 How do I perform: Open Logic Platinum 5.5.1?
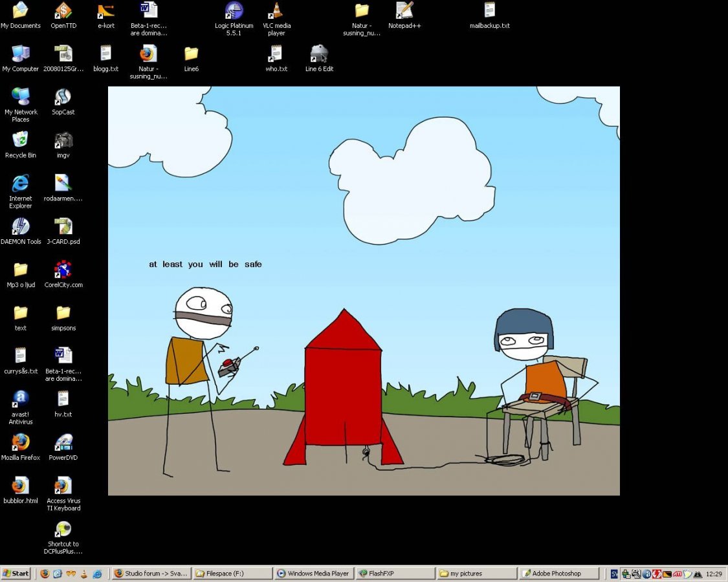[x=234, y=11]
